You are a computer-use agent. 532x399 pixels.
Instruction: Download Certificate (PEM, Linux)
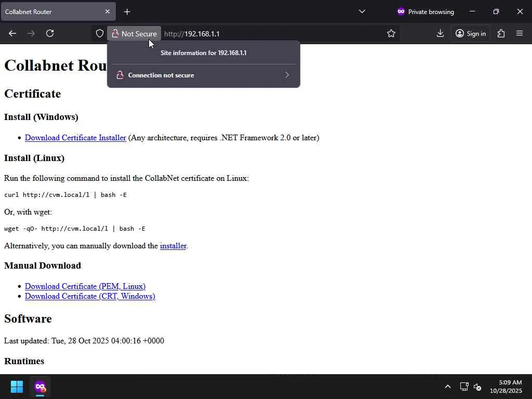[85, 286]
